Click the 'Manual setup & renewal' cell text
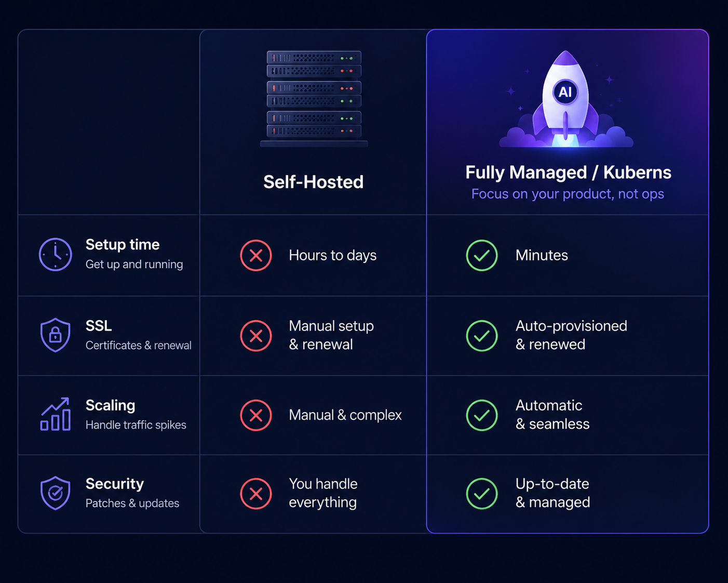This screenshot has height=583, width=728. click(331, 335)
